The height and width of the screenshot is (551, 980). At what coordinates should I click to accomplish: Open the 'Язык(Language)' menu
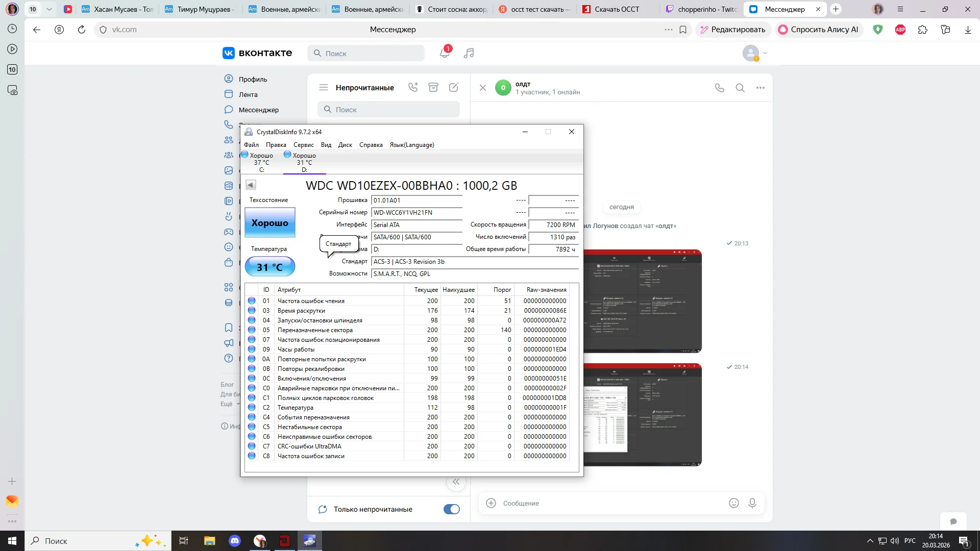coord(412,145)
